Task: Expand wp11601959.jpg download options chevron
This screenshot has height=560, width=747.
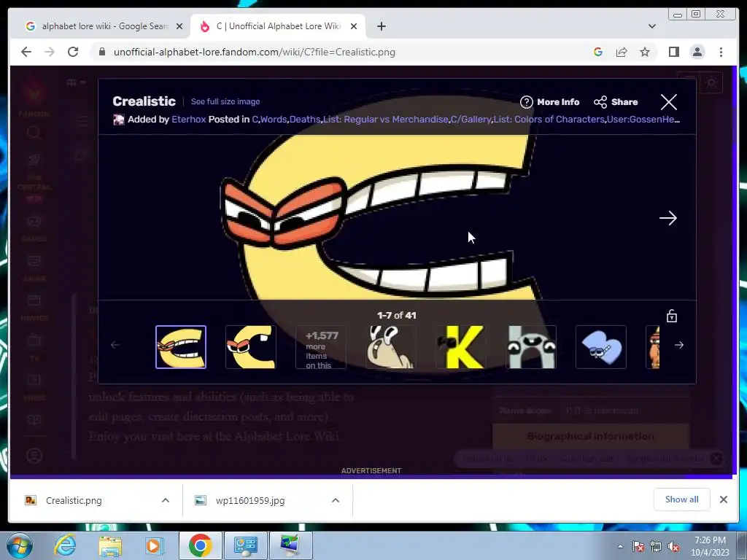Action: (x=336, y=500)
